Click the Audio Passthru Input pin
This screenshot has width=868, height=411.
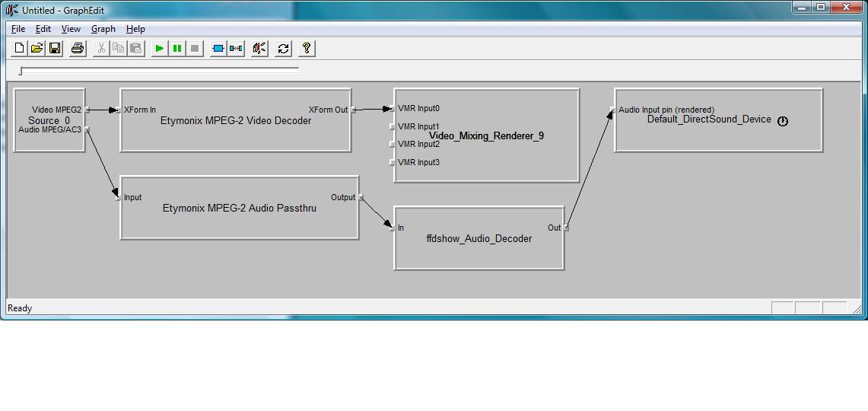click(119, 198)
